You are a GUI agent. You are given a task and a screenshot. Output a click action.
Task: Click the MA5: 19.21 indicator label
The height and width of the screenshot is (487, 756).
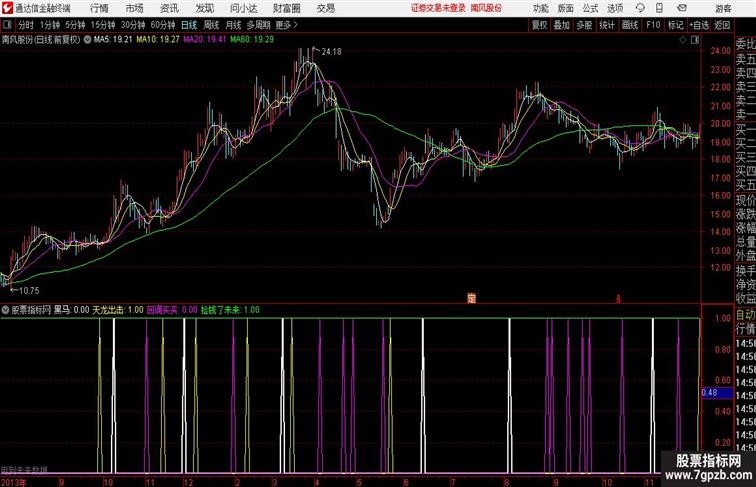[x=113, y=40]
